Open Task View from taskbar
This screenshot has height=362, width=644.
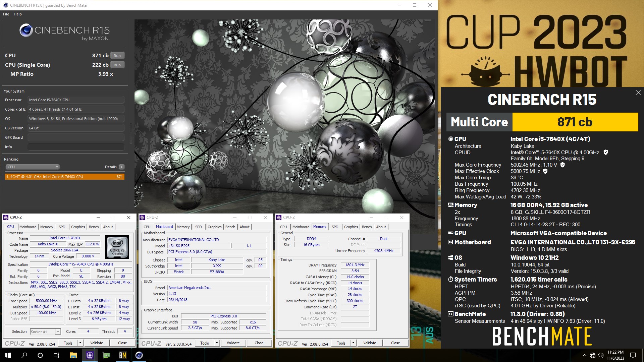(56, 355)
